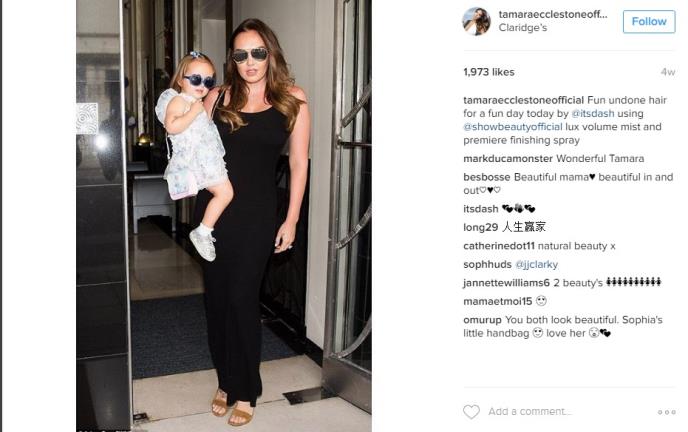Open the Claridge's location link

point(523,28)
